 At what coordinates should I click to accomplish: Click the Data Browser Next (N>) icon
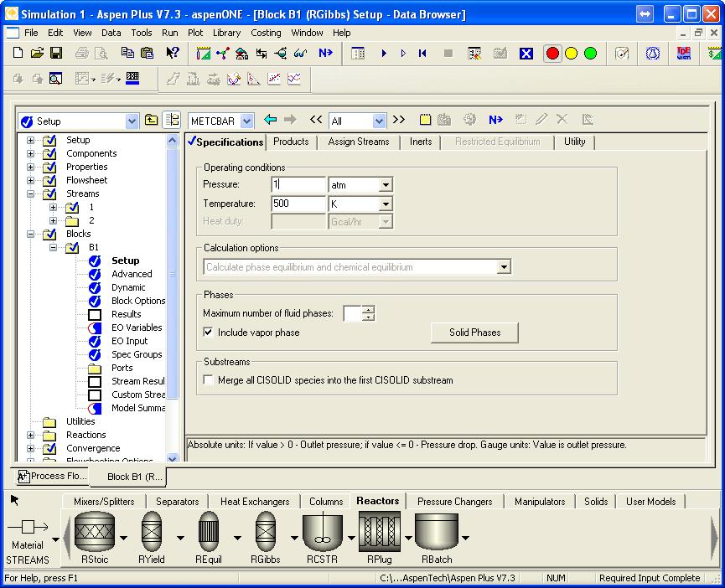point(495,120)
